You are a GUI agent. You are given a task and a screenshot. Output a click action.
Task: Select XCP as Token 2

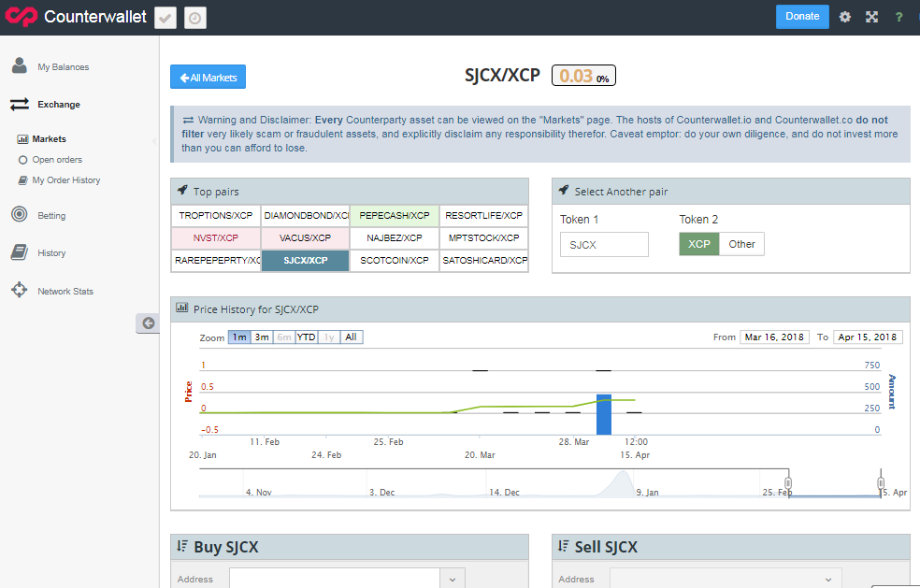(x=698, y=244)
